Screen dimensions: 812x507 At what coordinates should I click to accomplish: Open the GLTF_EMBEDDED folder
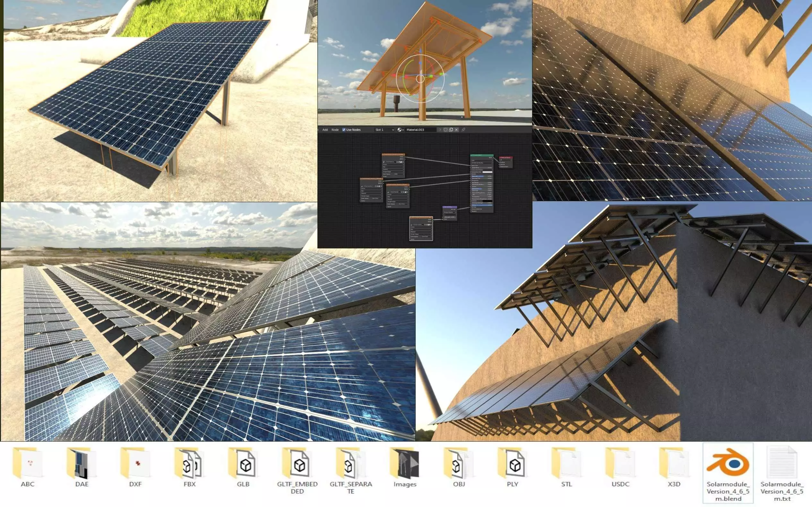[x=297, y=471]
